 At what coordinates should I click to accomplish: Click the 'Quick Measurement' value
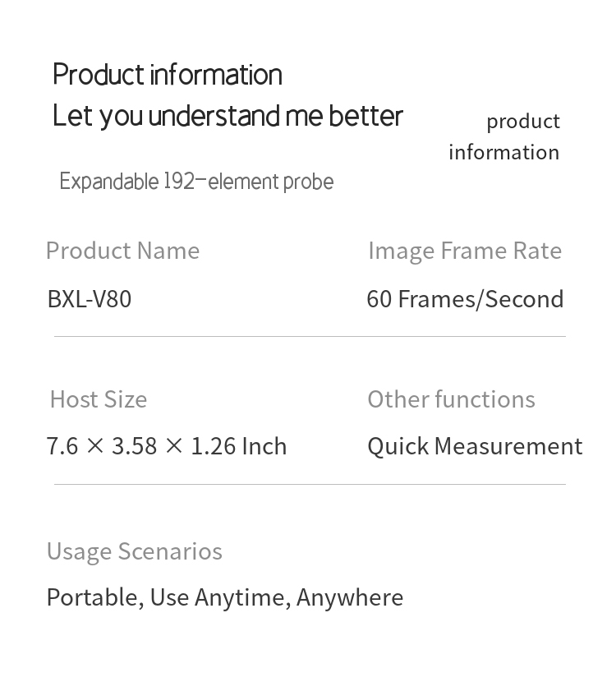click(475, 446)
